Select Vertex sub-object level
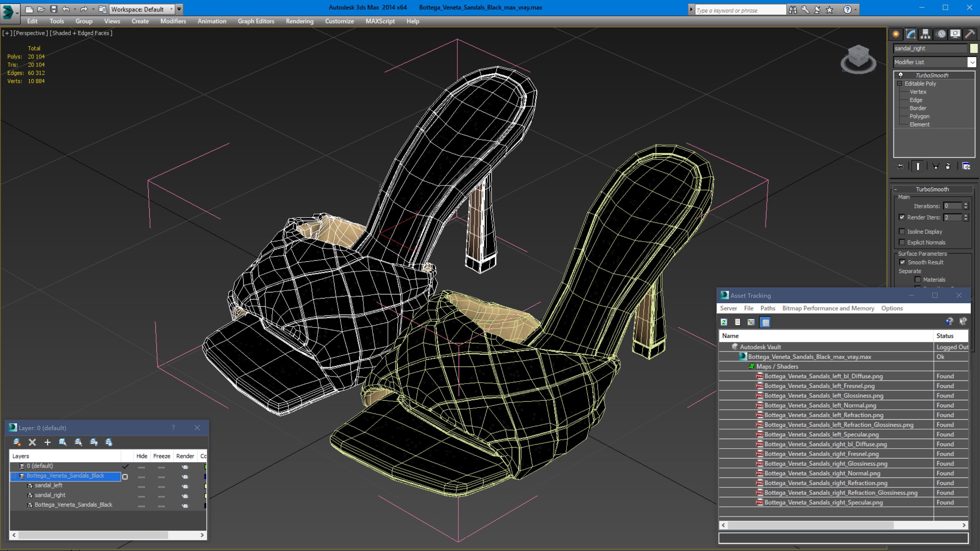 pyautogui.click(x=918, y=92)
